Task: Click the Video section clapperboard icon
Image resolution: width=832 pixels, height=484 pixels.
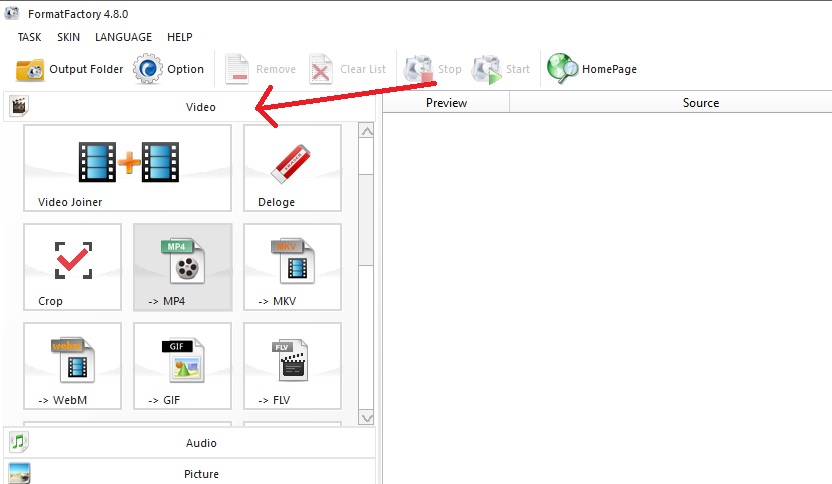Action: (x=19, y=106)
